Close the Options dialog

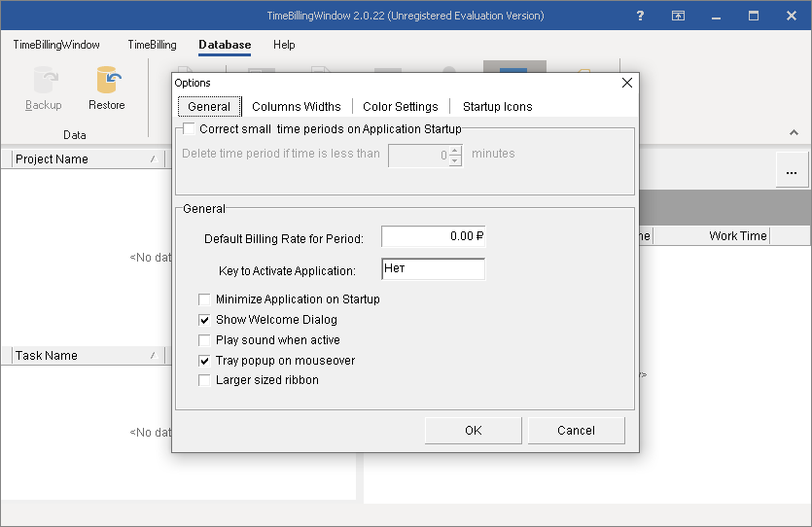[627, 83]
